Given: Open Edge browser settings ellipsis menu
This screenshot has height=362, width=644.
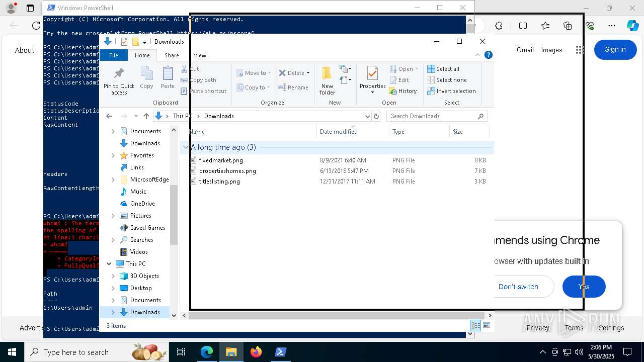Looking at the screenshot, I should pos(612,26).
